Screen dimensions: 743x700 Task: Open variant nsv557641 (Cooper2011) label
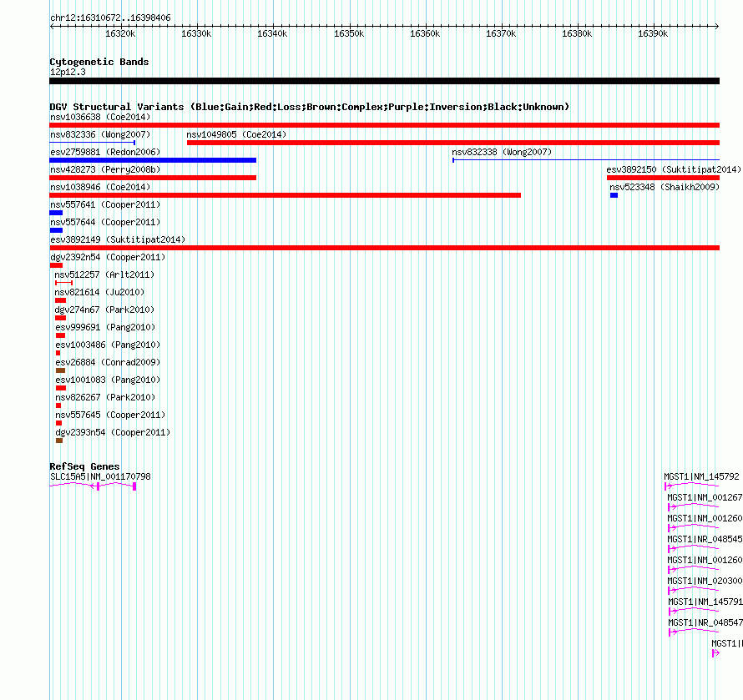tap(105, 204)
